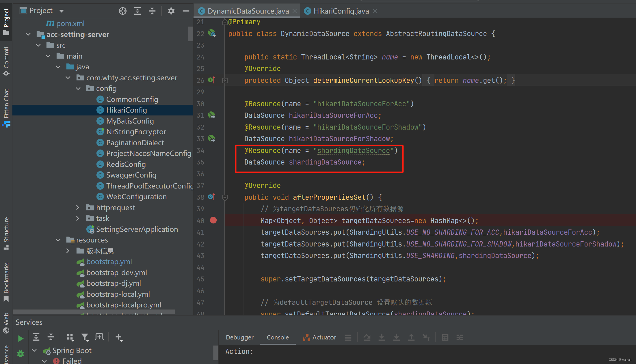
Task: Toggle the breakpoint on line 40
Action: [213, 221]
